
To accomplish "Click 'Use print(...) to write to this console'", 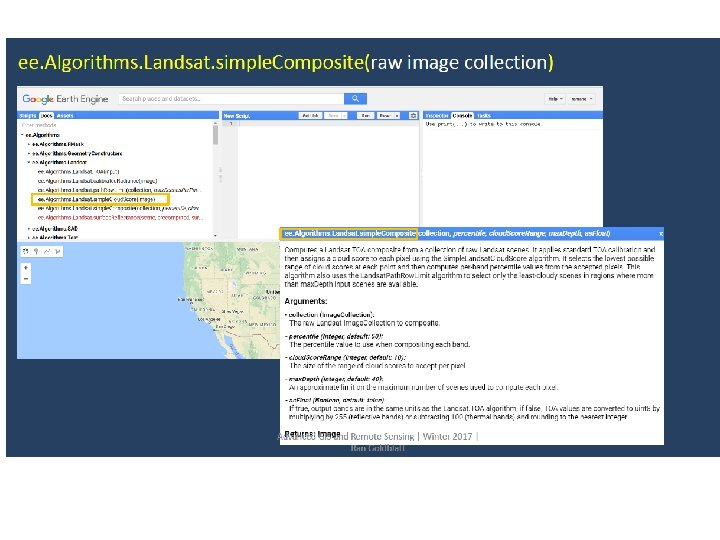I will (484, 124).
